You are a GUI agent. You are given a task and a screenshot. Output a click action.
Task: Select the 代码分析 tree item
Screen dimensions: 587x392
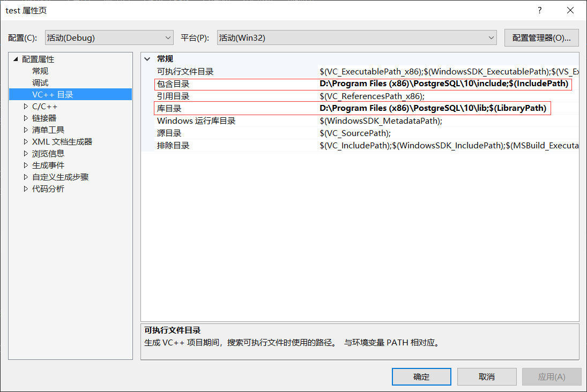click(x=48, y=189)
